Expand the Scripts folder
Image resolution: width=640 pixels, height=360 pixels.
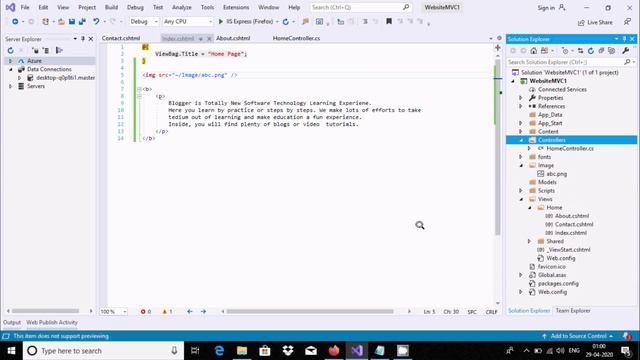click(521, 191)
